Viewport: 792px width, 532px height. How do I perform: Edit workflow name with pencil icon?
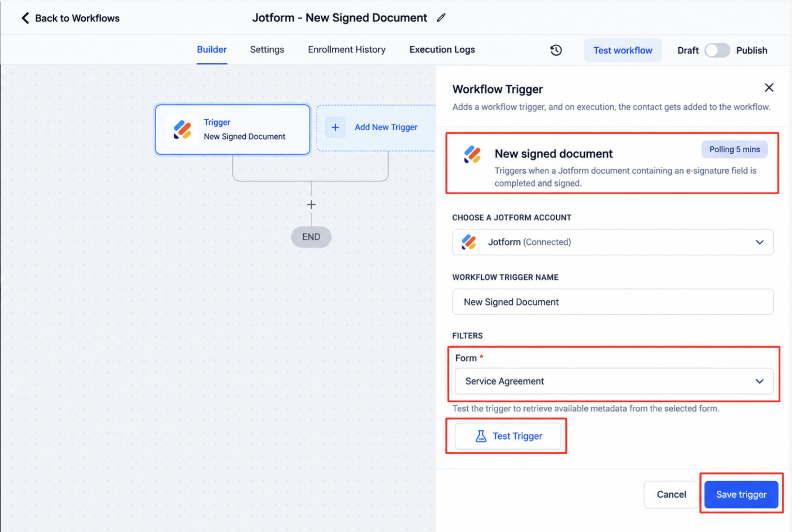[441, 18]
